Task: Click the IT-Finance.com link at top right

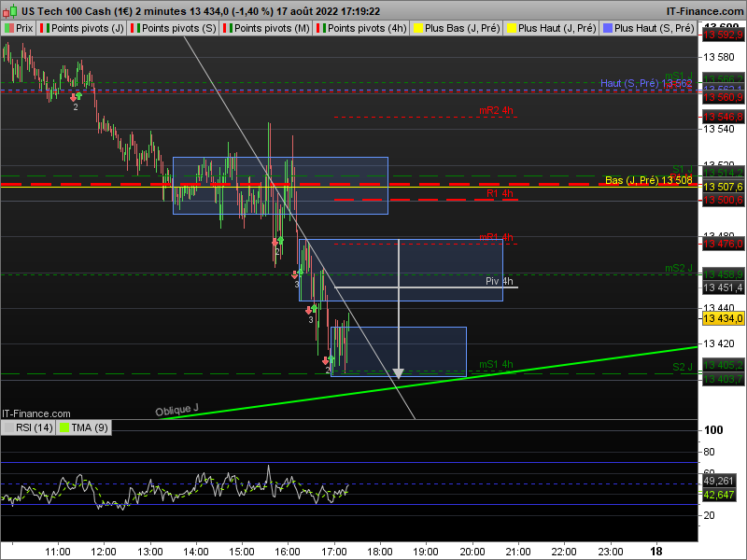Action: coord(704,11)
